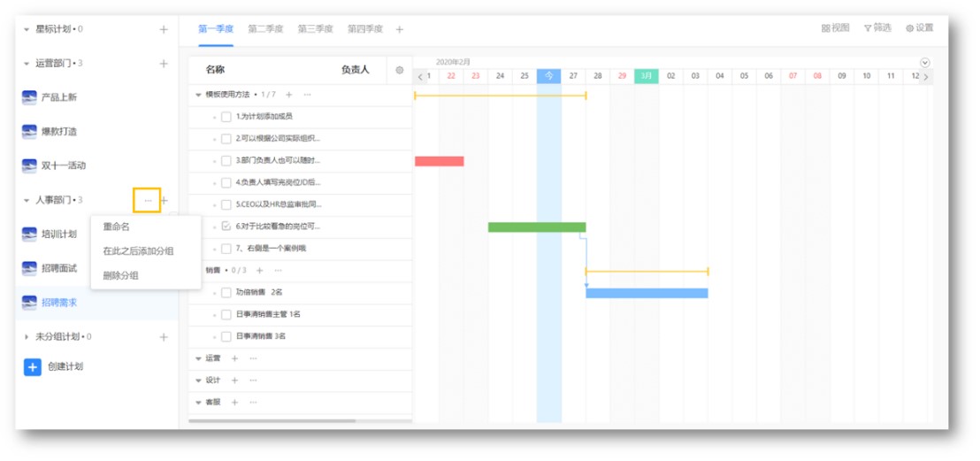
Task: Open the 设置 settings button
Action: click(x=919, y=28)
